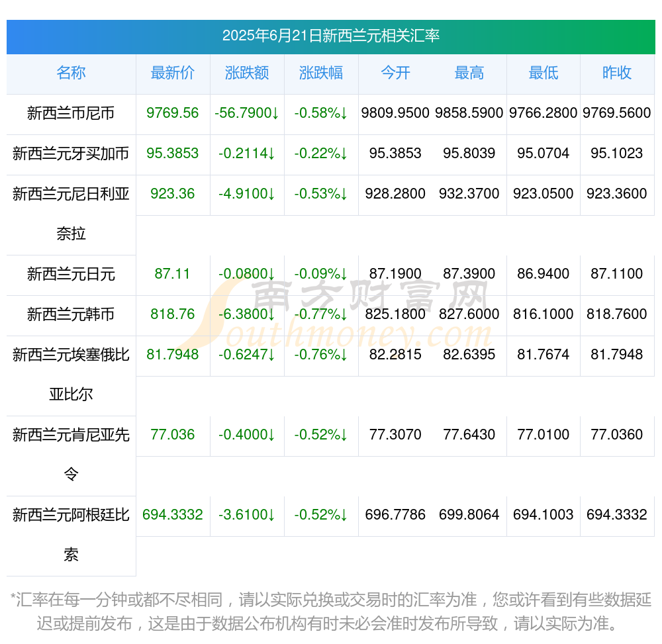Click the high value 699.8064
The image size is (662, 644).
click(x=469, y=515)
